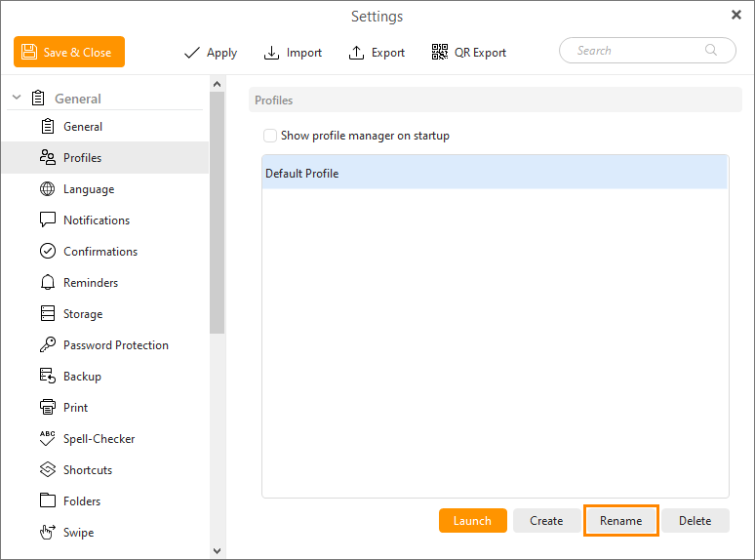Open the Backup settings page
The image size is (755, 560).
82,377
